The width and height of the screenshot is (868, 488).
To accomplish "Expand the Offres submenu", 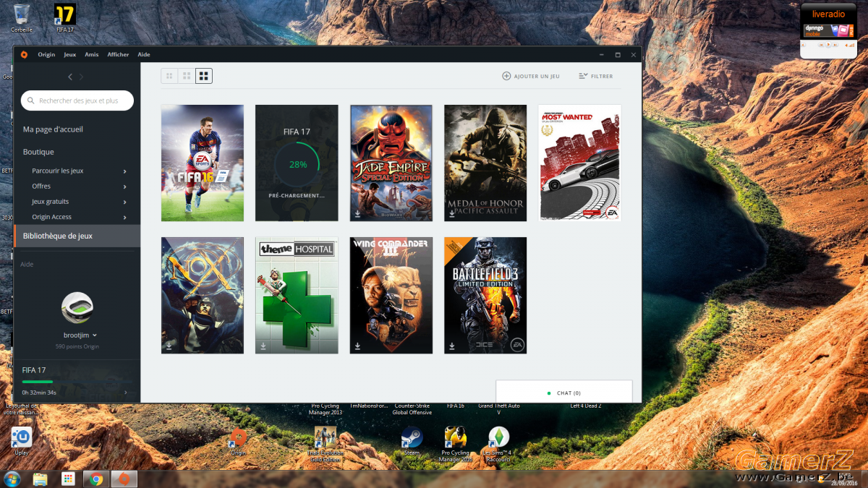I will coord(125,187).
